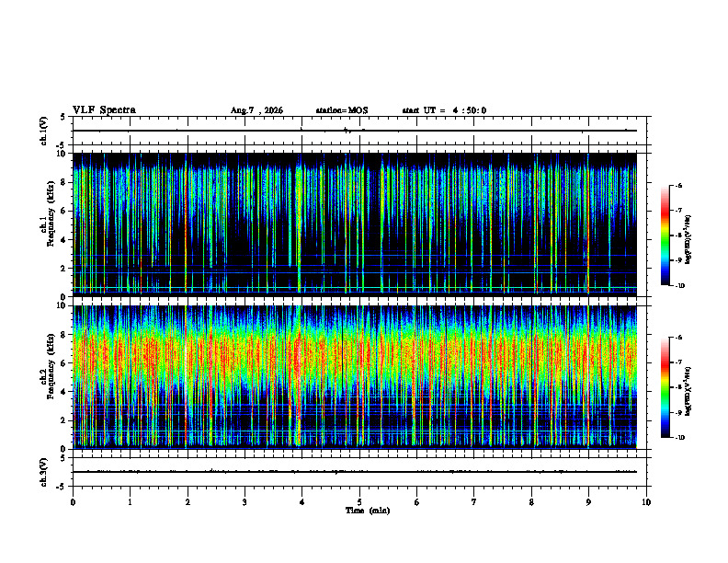Click the time axis tick label "8"
This screenshot has height=563, width=728.
coord(531,502)
